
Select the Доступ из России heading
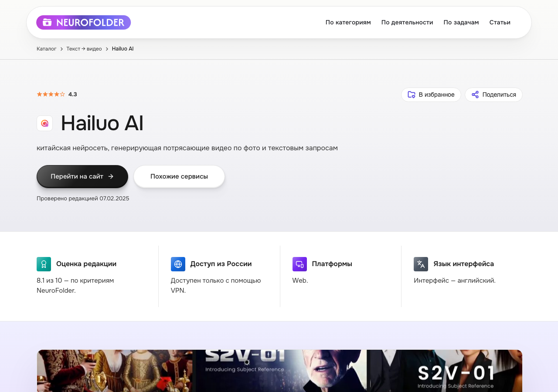pyautogui.click(x=221, y=264)
